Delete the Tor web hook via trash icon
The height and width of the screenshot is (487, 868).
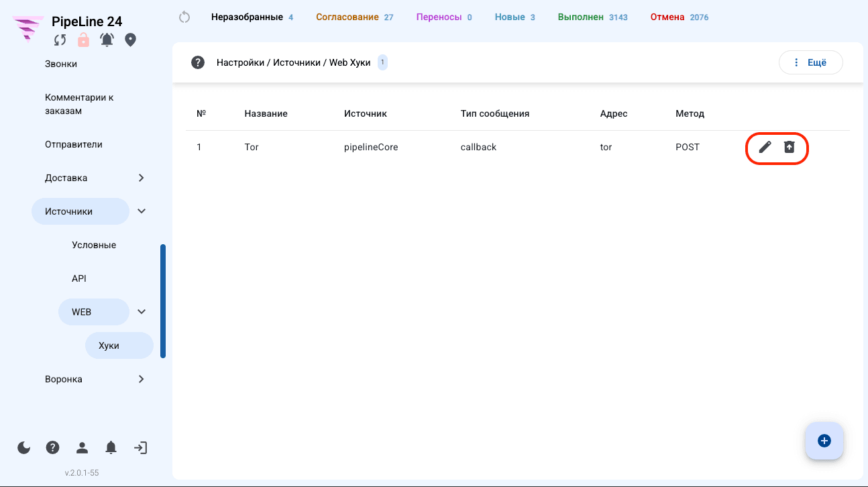click(790, 147)
